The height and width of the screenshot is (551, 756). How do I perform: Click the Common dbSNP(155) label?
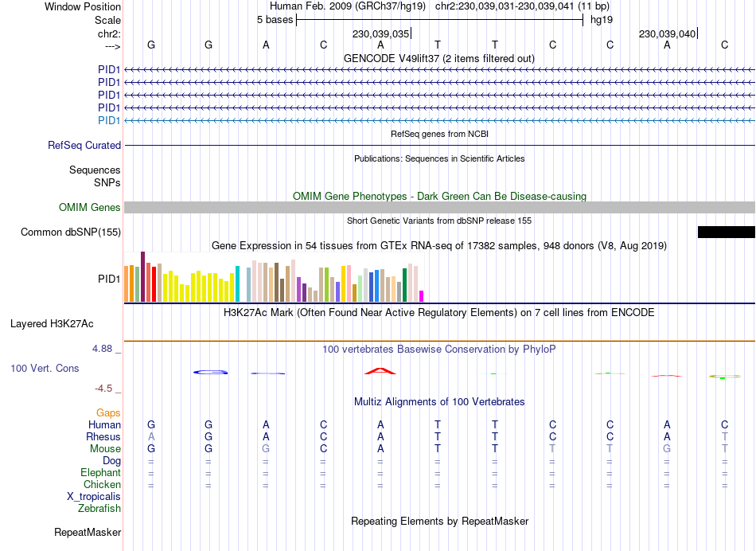(x=71, y=232)
